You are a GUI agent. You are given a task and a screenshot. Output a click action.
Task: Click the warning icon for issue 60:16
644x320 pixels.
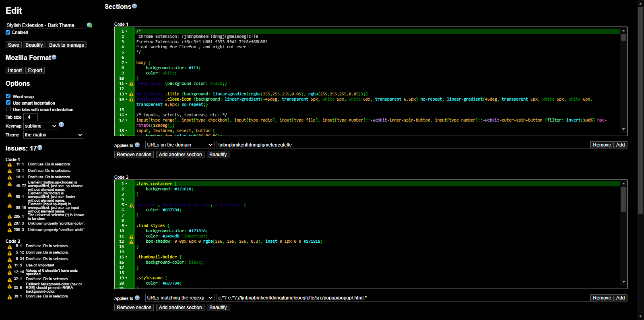tap(10, 206)
